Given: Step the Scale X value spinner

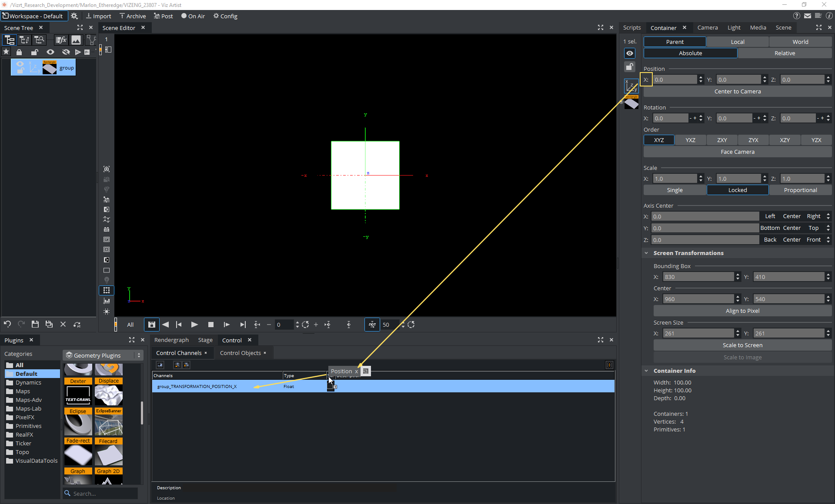Looking at the screenshot, I should click(701, 179).
